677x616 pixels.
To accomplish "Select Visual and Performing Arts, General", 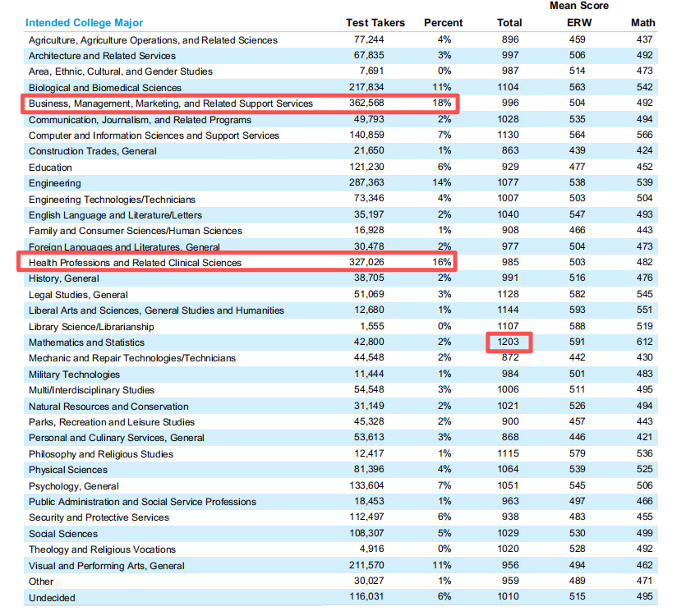I will click(x=106, y=566).
